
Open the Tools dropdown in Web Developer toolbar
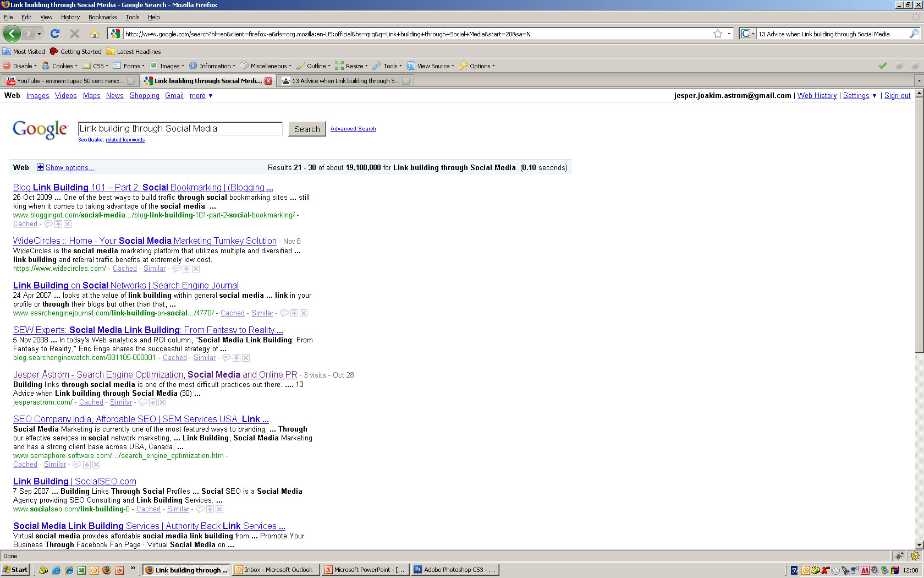387,66
